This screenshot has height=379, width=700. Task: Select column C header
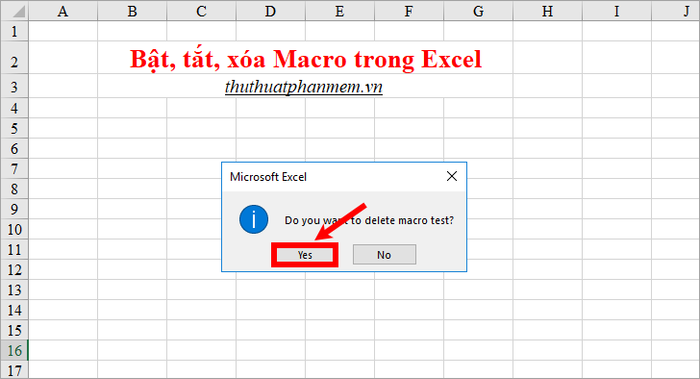tap(201, 11)
